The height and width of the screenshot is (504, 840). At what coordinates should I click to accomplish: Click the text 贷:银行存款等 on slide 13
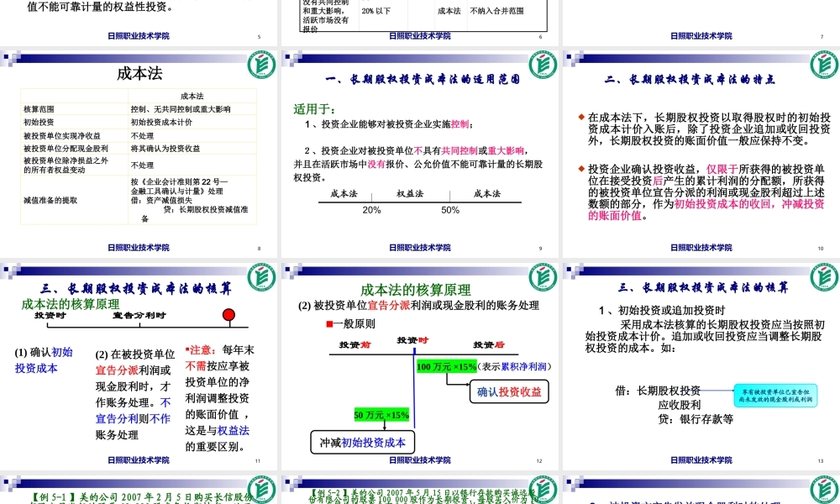(696, 419)
